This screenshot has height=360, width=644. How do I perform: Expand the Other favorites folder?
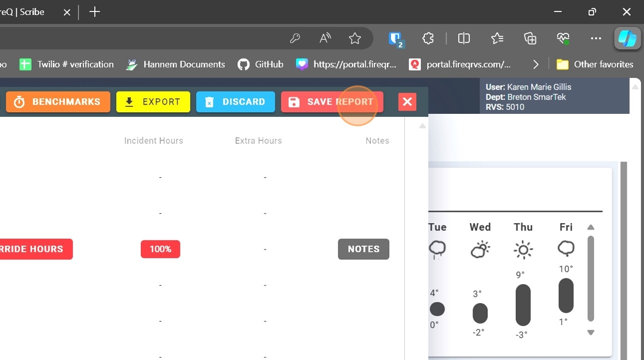tap(595, 64)
